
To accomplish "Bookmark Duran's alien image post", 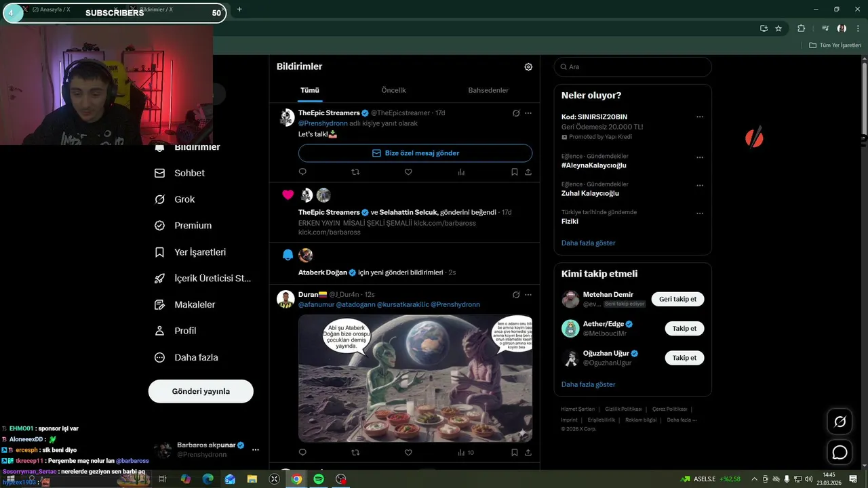I will [x=515, y=452].
